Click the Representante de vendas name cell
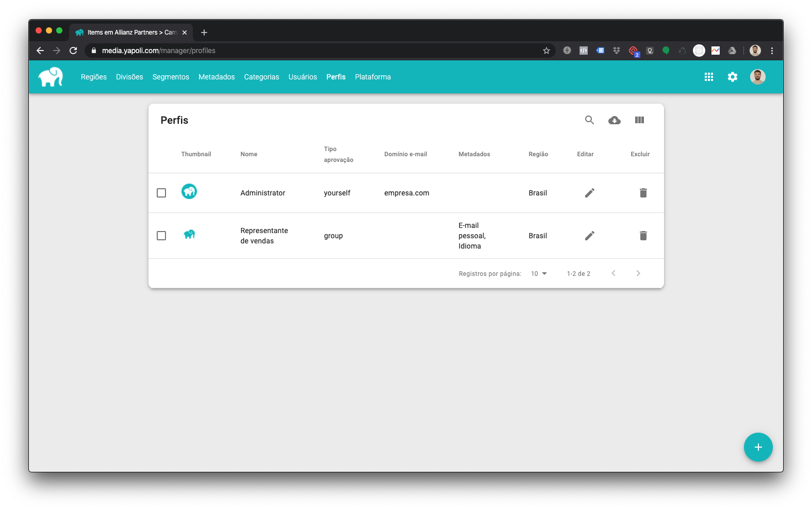The height and width of the screenshot is (510, 812). [x=264, y=236]
